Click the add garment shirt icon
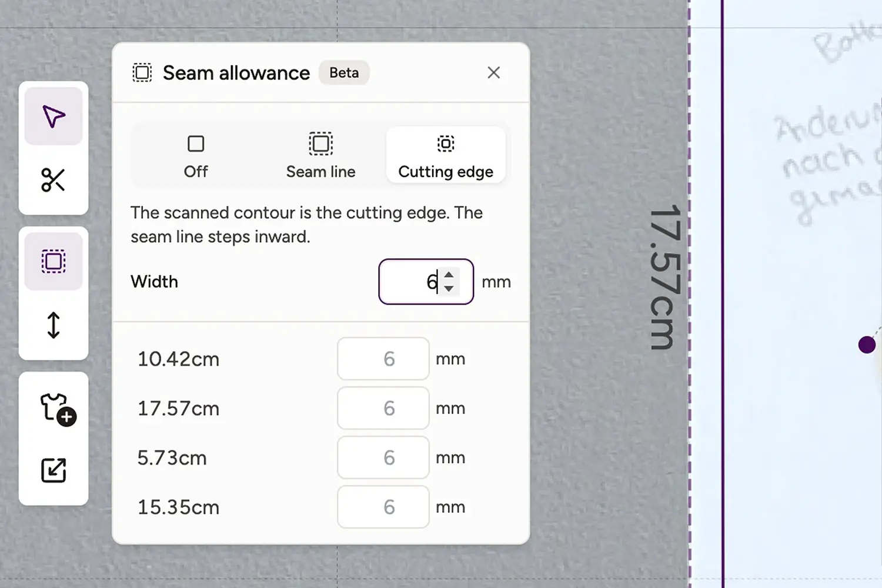Screen dimensions: 882x588 click(57, 409)
